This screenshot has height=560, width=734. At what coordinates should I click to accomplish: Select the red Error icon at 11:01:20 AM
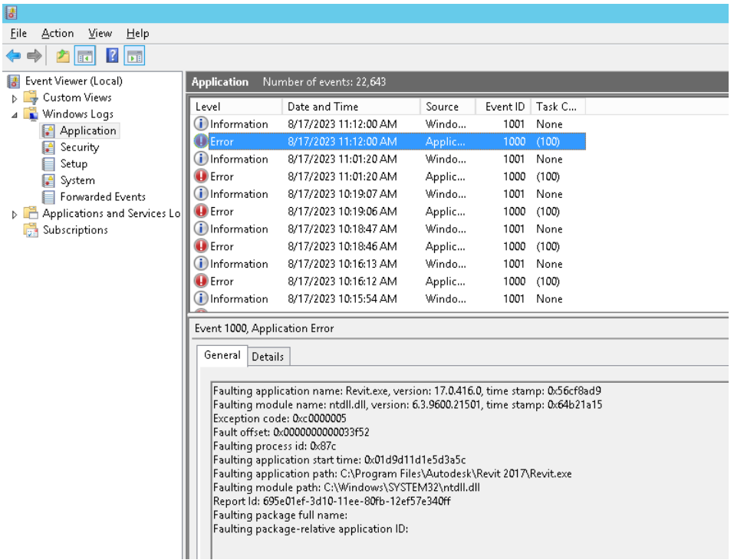(x=201, y=176)
